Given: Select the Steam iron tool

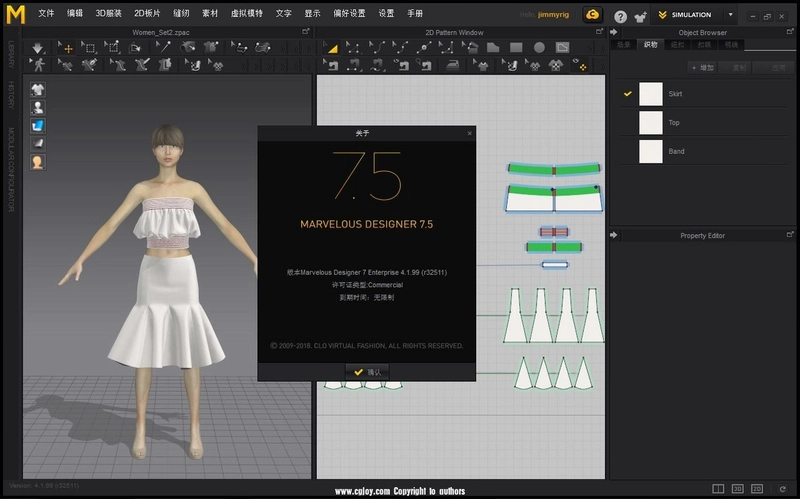Looking at the screenshot, I should pos(453,65).
